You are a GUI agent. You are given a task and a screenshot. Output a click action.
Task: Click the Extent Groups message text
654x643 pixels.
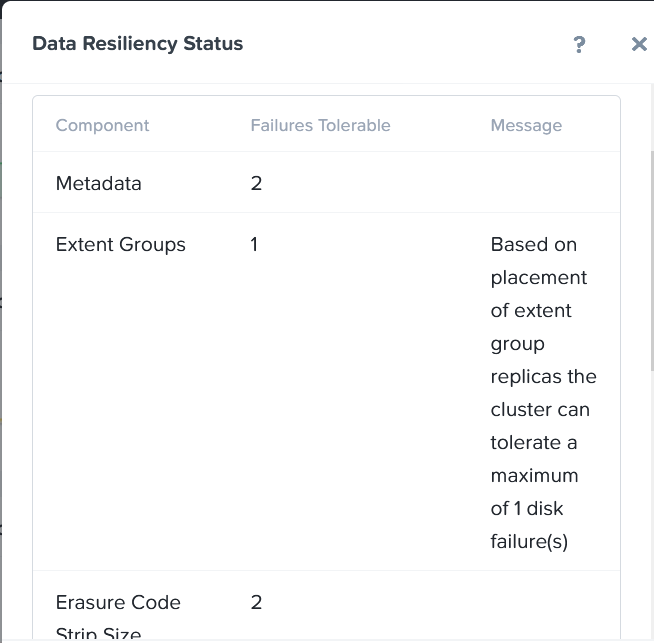click(543, 393)
